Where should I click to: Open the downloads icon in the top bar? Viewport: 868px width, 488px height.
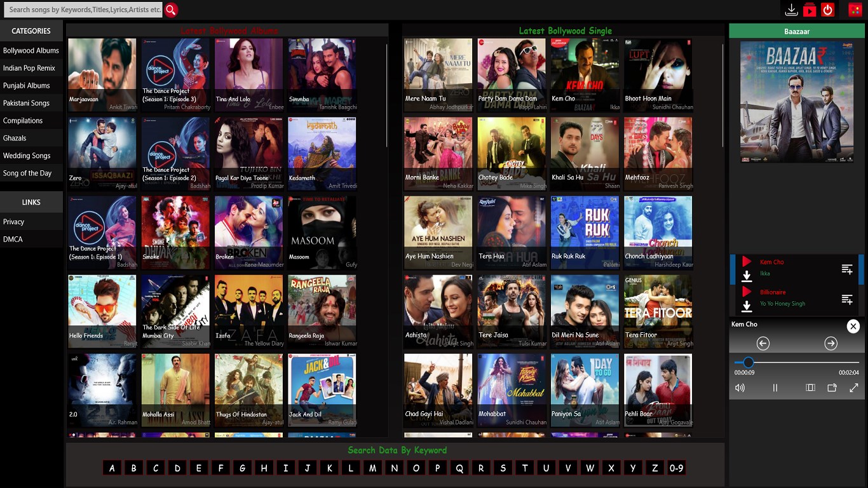point(791,10)
